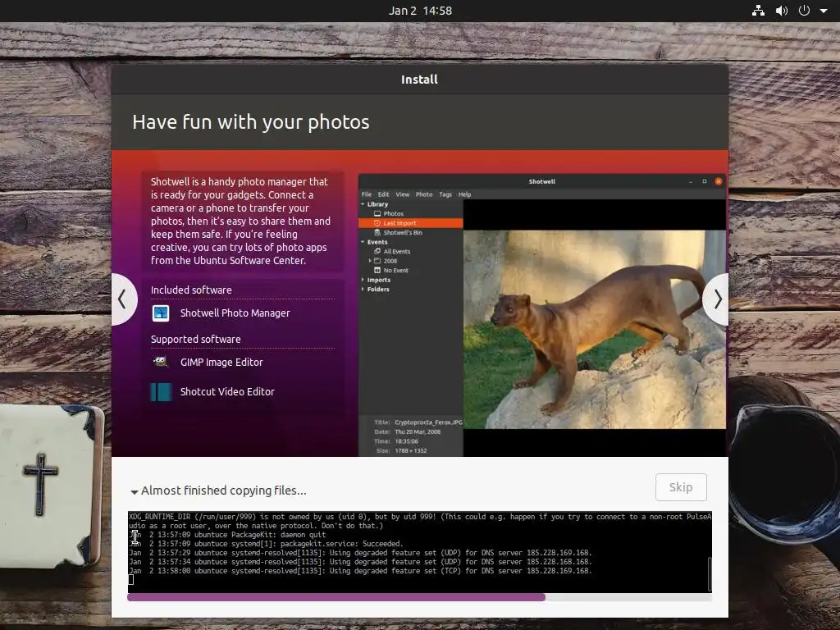Select Photos icon in Shotwell Library
The width and height of the screenshot is (840, 630).
pos(377,214)
